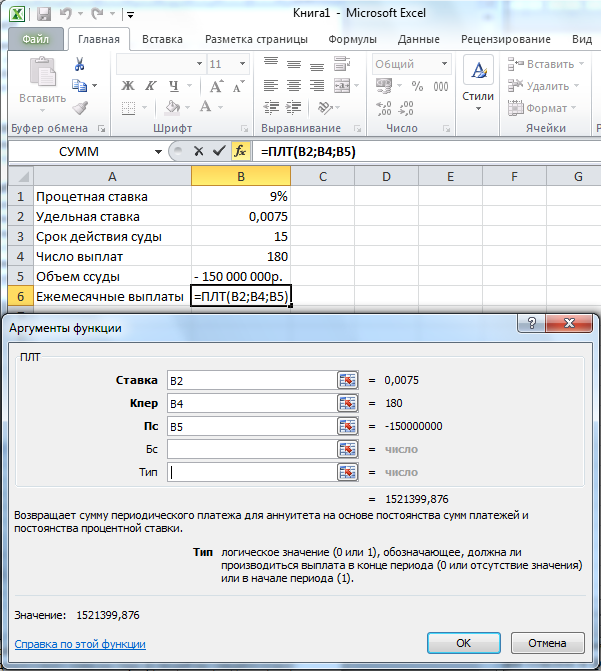
Task: Click the wrap text icon
Action: pyautogui.click(x=342, y=63)
